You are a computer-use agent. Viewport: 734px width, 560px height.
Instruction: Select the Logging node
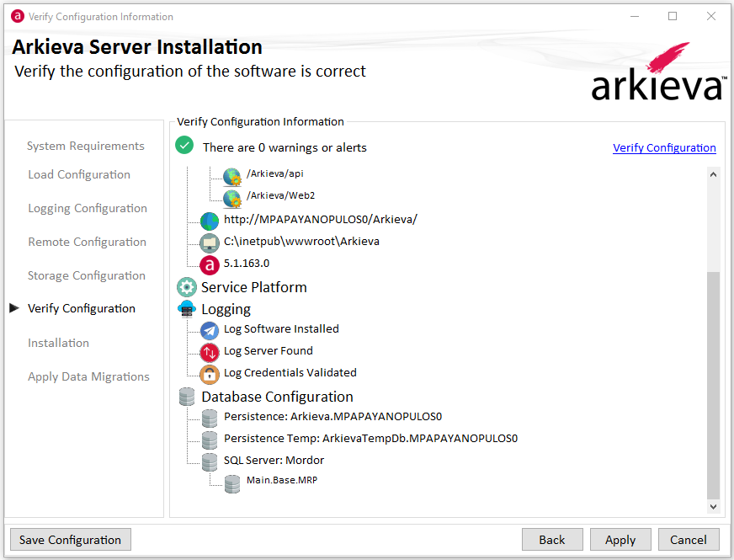pyautogui.click(x=226, y=310)
